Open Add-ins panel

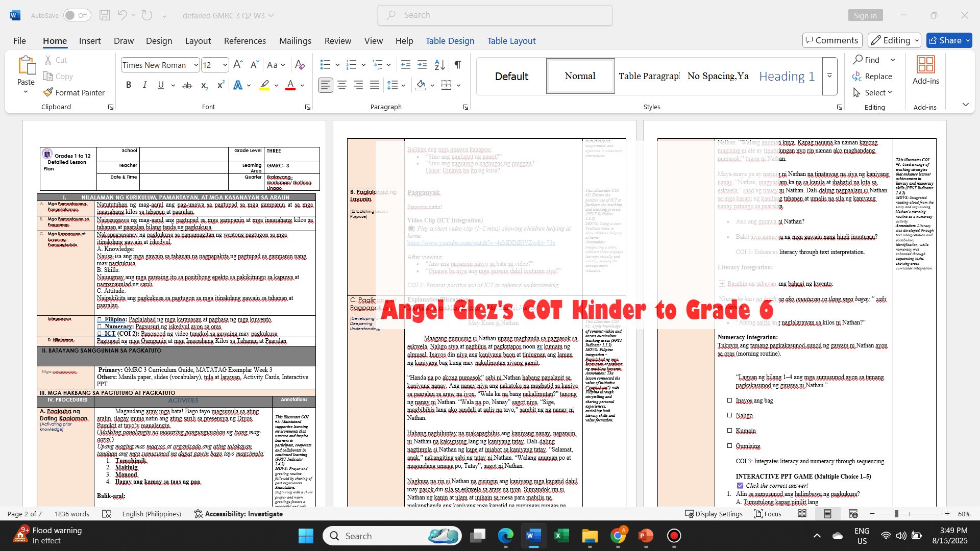[925, 70]
